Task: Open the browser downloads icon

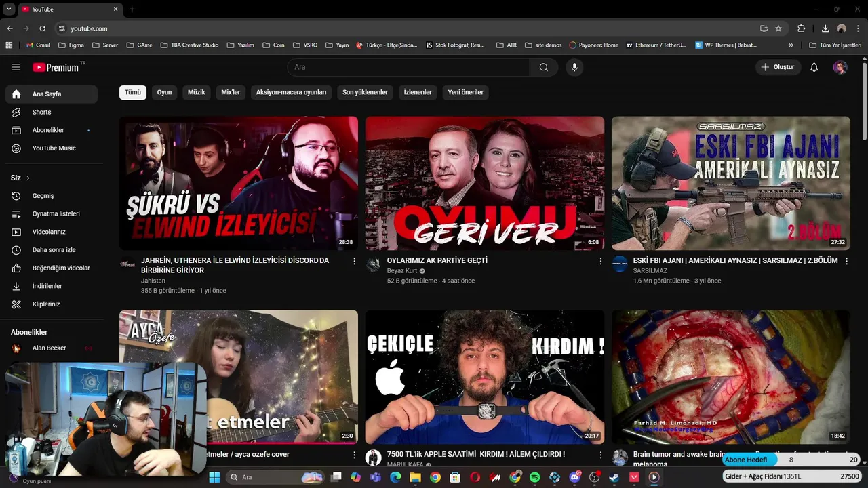Action: [x=825, y=28]
